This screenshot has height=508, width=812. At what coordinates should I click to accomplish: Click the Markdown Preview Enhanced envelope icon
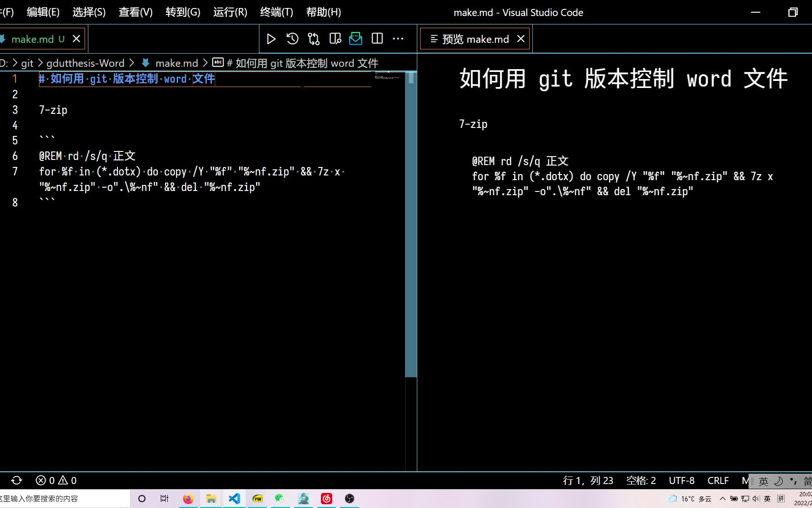(x=356, y=39)
